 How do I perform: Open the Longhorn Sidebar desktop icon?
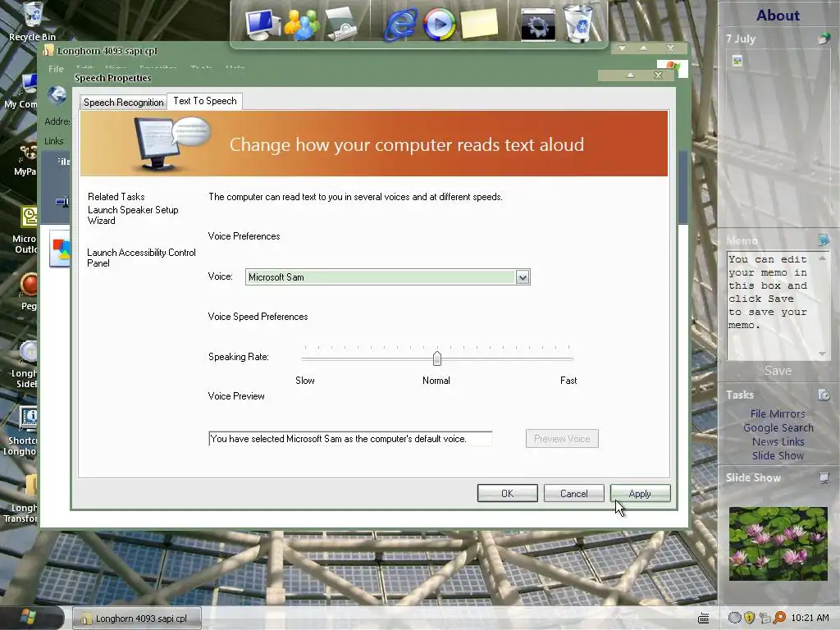[25, 364]
